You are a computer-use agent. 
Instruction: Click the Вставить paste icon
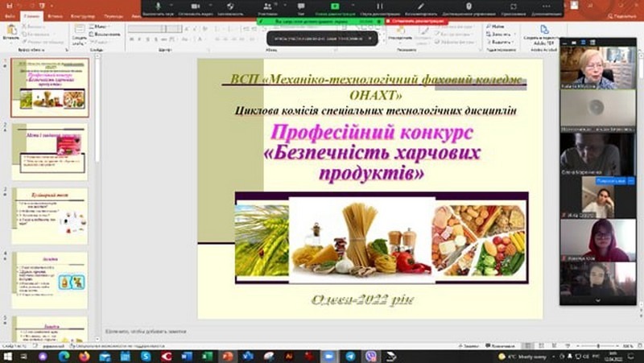11,31
